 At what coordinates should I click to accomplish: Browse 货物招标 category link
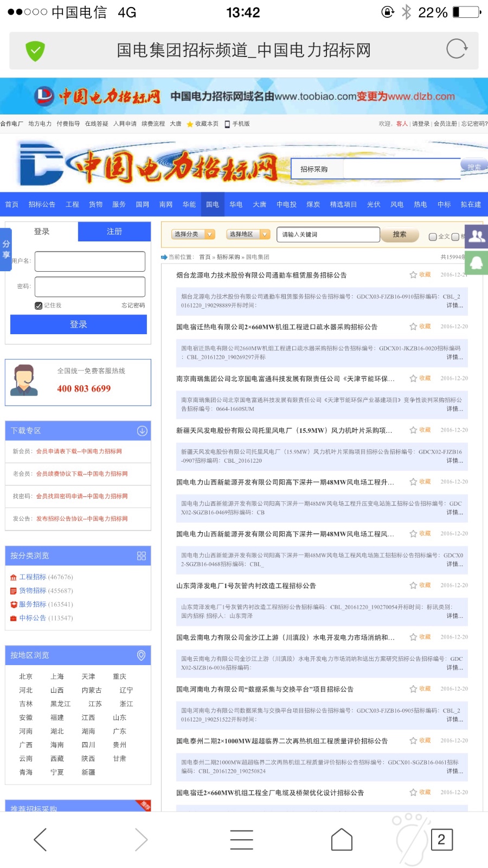[x=33, y=591]
